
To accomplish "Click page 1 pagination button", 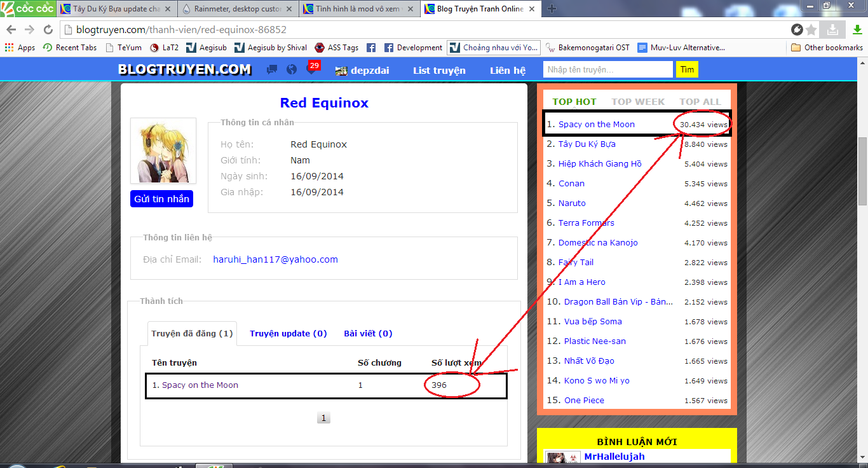I will click(323, 418).
